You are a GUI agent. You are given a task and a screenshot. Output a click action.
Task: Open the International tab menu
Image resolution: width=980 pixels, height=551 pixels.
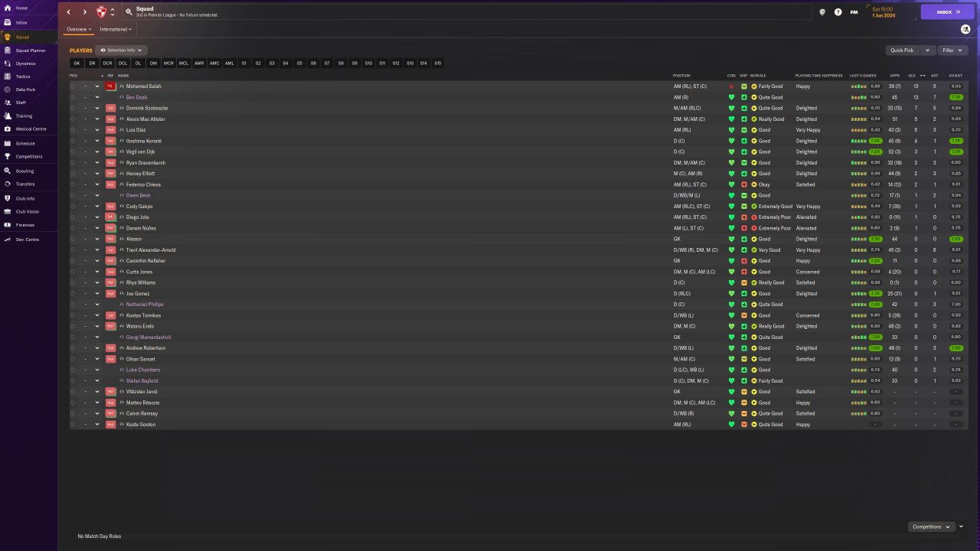pyautogui.click(x=116, y=29)
